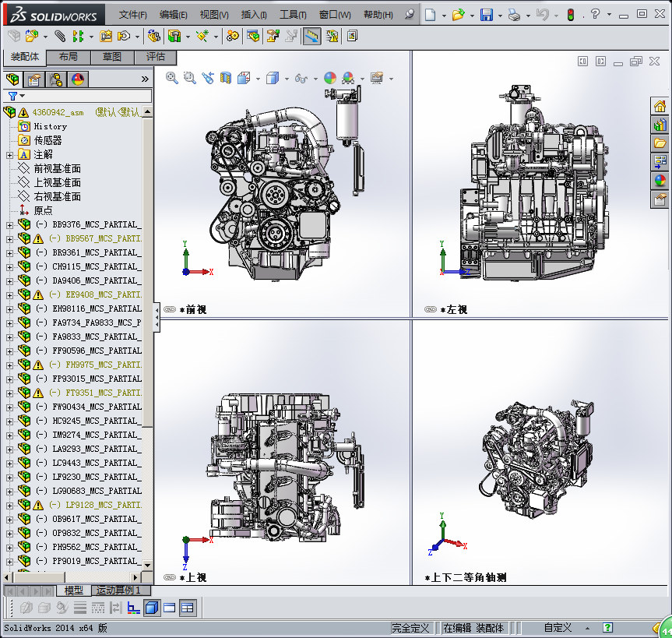Open dropdown arrow next to New document
672x638 pixels.
tap(444, 16)
